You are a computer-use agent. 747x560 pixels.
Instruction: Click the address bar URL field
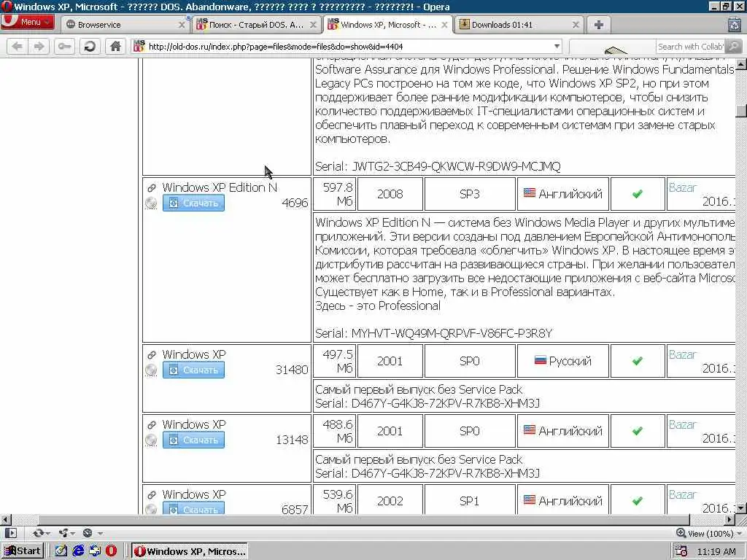pos(348,47)
